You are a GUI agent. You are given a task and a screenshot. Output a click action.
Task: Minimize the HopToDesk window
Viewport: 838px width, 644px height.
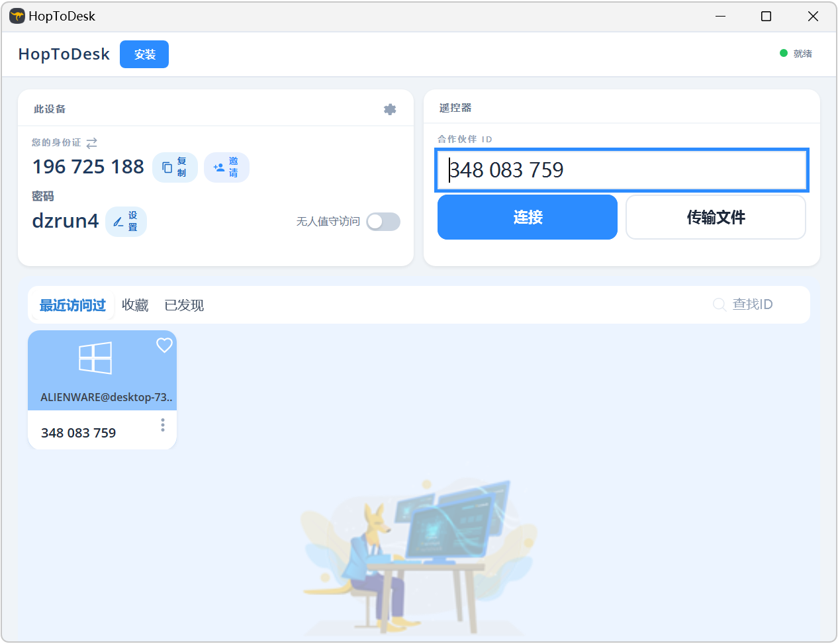click(721, 16)
